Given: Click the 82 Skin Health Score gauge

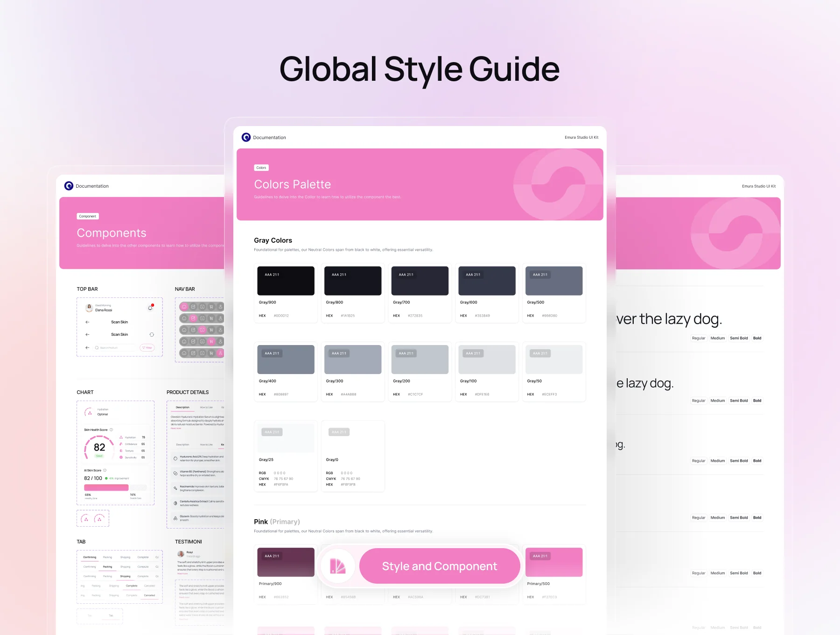Looking at the screenshot, I should [x=99, y=448].
